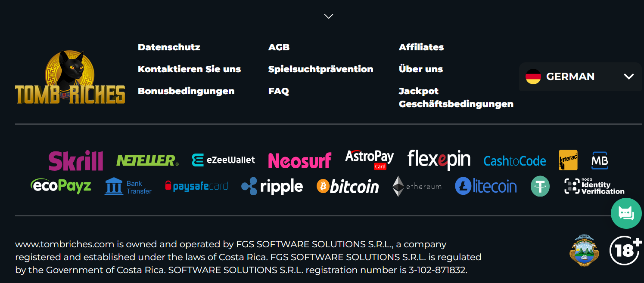
Task: Open the GERMAN language dropdown
Action: point(580,77)
